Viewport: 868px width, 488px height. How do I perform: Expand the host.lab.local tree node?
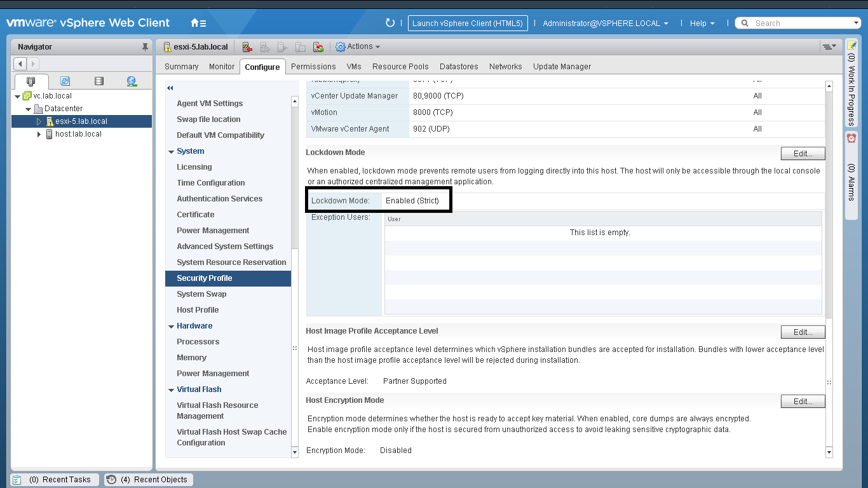point(39,134)
